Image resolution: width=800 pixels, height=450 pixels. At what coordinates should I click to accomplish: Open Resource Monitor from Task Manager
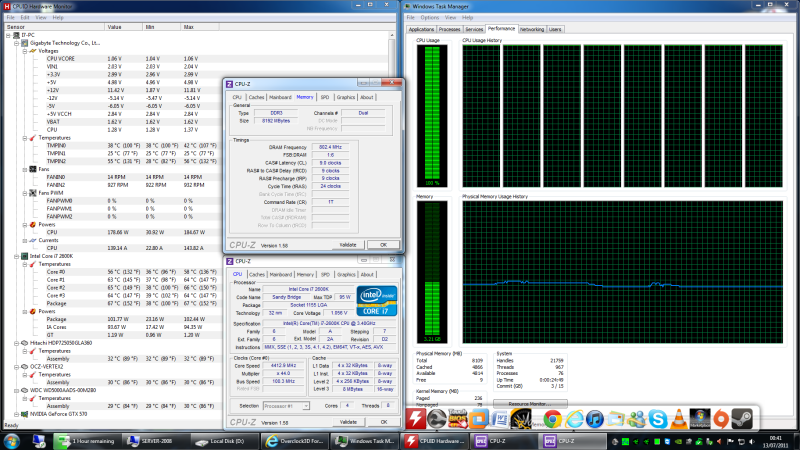[530, 404]
